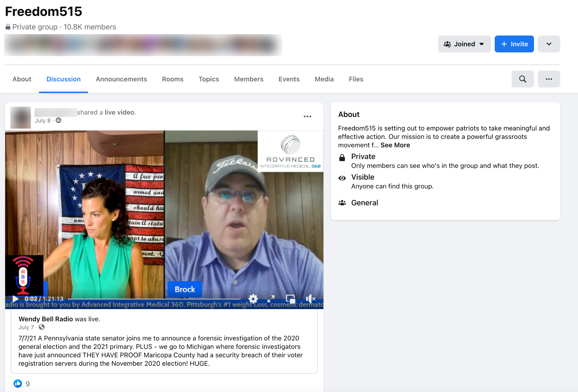Open the Wendy Bell Radio page link
Screen dimensions: 578x392
click(x=45, y=319)
